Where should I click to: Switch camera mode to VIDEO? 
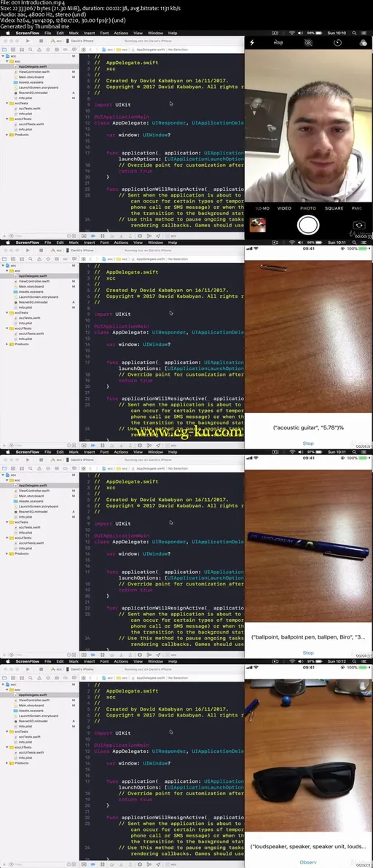point(284,209)
